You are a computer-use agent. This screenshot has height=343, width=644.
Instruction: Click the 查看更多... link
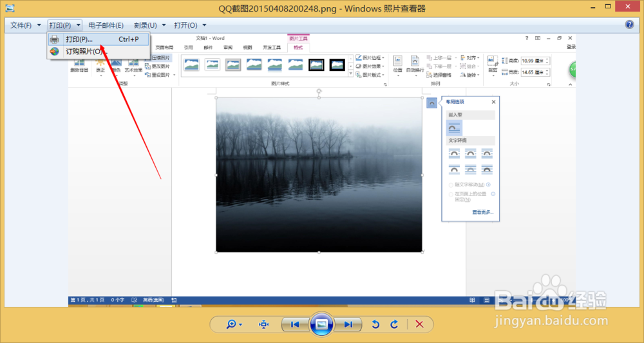coord(482,213)
